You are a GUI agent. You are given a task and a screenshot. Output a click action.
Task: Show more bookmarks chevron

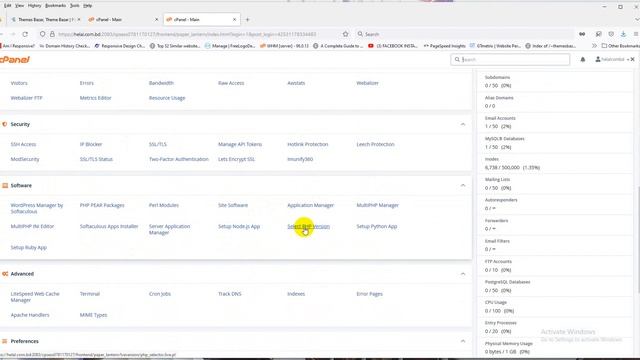(x=594, y=46)
